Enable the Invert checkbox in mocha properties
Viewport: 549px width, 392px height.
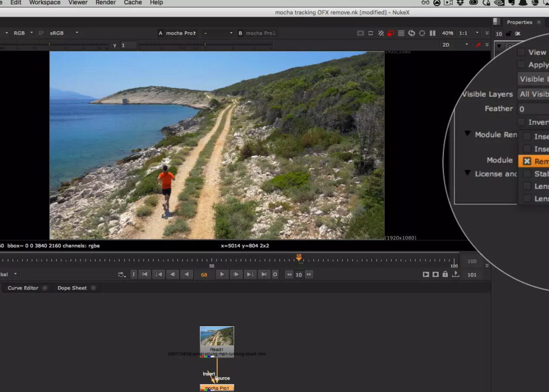coord(521,122)
